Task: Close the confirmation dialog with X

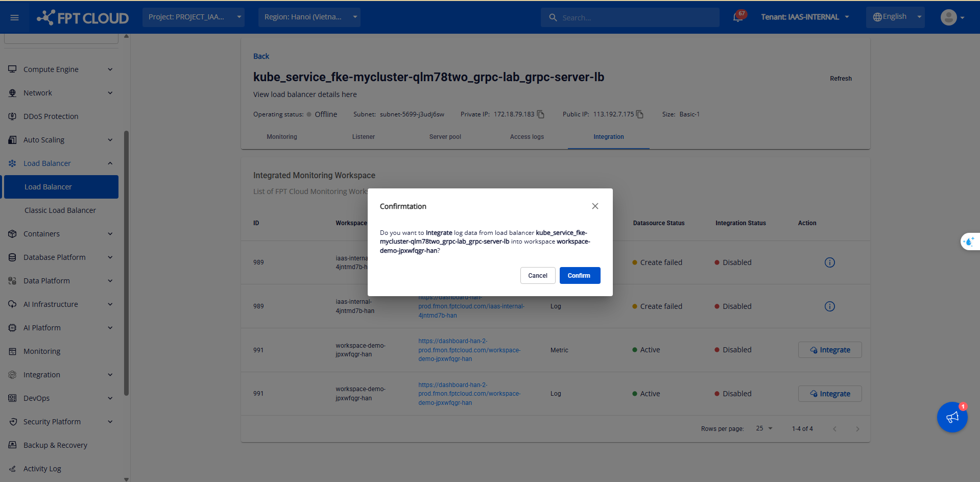Action: 595,206
